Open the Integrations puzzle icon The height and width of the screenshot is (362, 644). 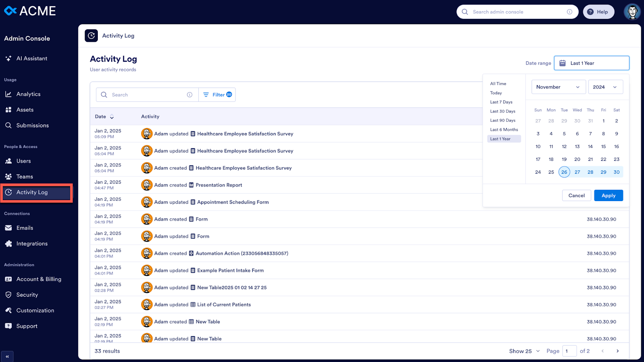coord(8,244)
